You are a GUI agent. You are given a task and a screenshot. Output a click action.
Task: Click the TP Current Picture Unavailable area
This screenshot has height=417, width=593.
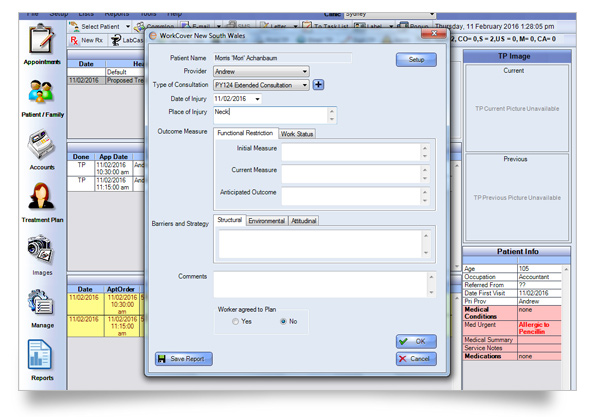pos(517,109)
